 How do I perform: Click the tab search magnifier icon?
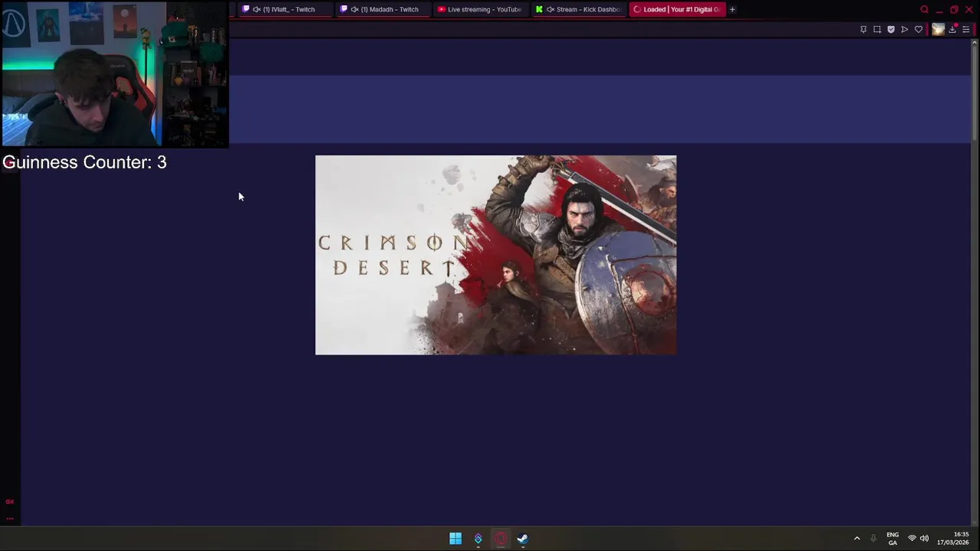pos(924,9)
